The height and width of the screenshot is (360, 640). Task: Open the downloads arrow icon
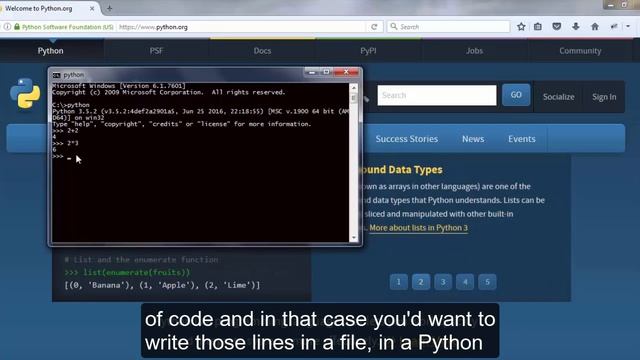point(576,27)
